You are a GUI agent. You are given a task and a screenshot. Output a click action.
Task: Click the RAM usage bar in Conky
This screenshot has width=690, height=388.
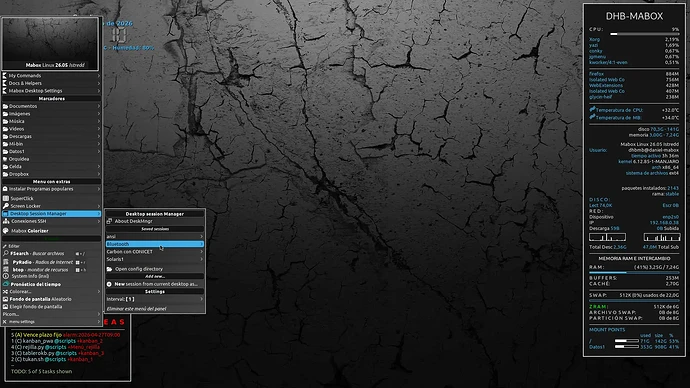point(634,273)
